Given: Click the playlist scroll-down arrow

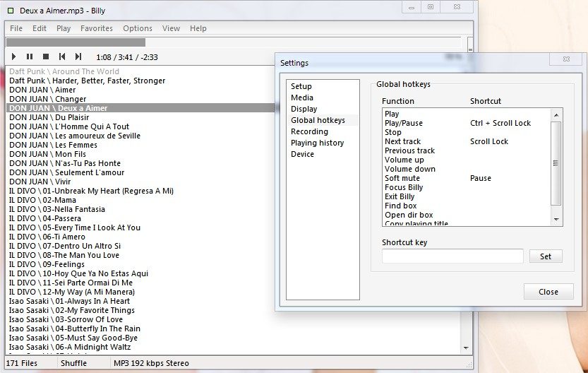Looking at the screenshot, I should (466, 348).
